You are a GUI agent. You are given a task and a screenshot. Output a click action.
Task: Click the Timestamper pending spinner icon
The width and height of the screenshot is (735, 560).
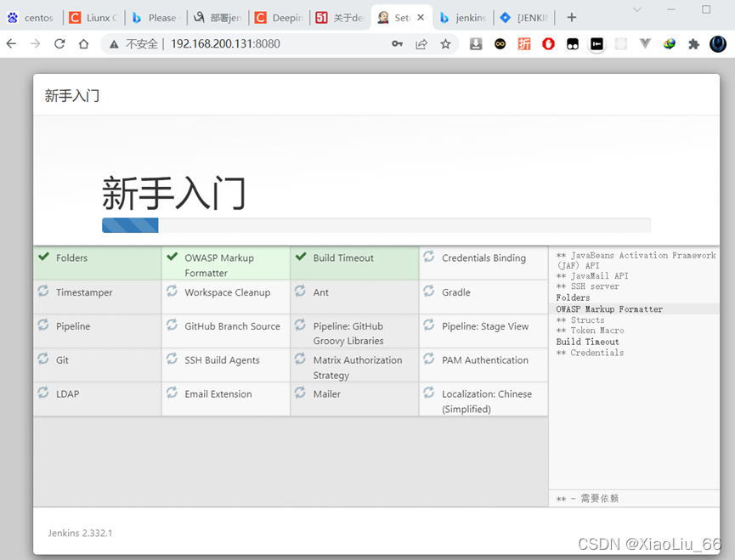[x=43, y=291]
